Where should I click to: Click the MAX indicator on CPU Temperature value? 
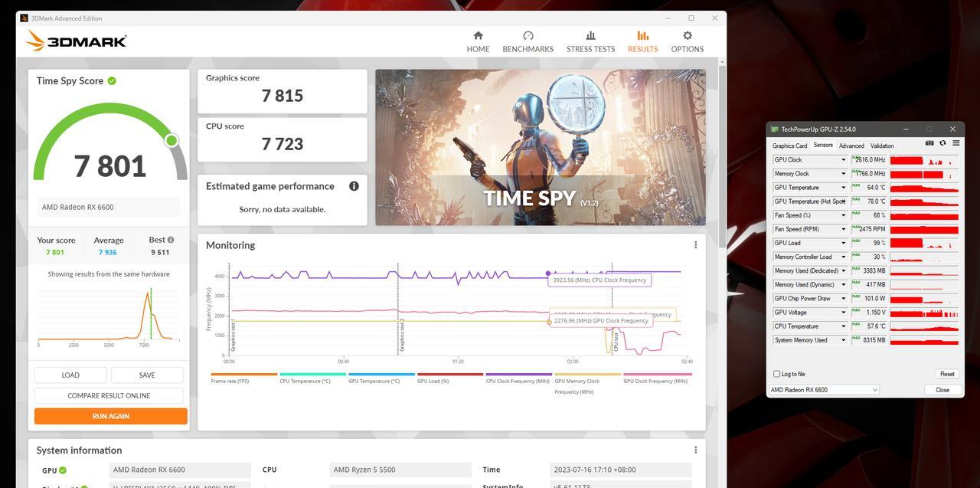(x=855, y=324)
